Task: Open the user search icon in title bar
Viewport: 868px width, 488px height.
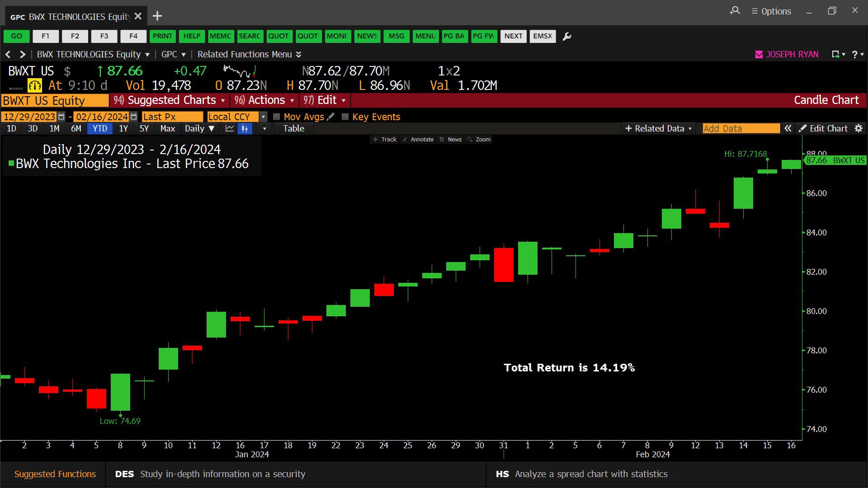Action: (x=735, y=11)
